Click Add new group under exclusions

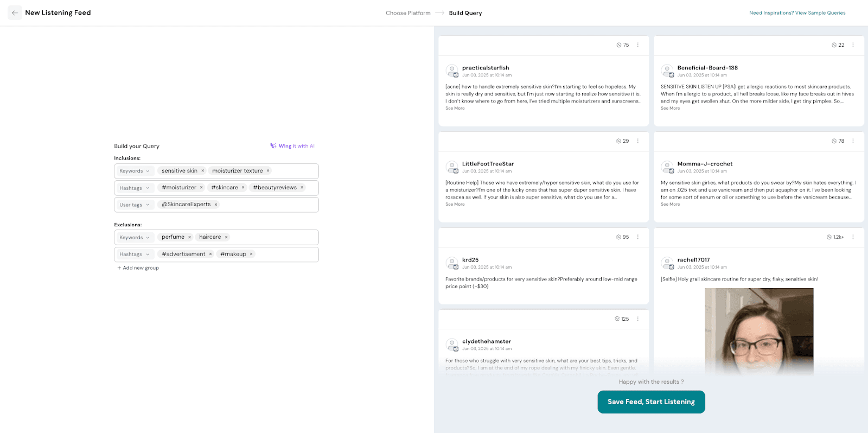coord(138,268)
